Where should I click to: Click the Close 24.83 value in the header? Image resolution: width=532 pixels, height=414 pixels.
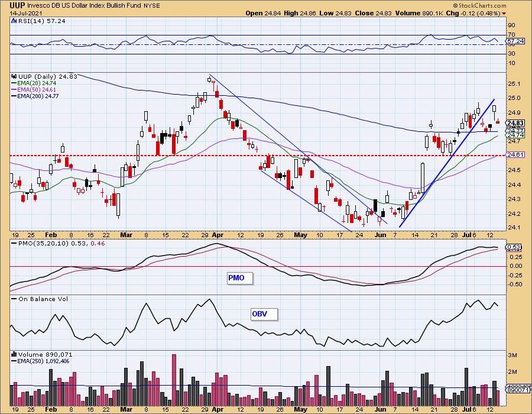(373, 14)
